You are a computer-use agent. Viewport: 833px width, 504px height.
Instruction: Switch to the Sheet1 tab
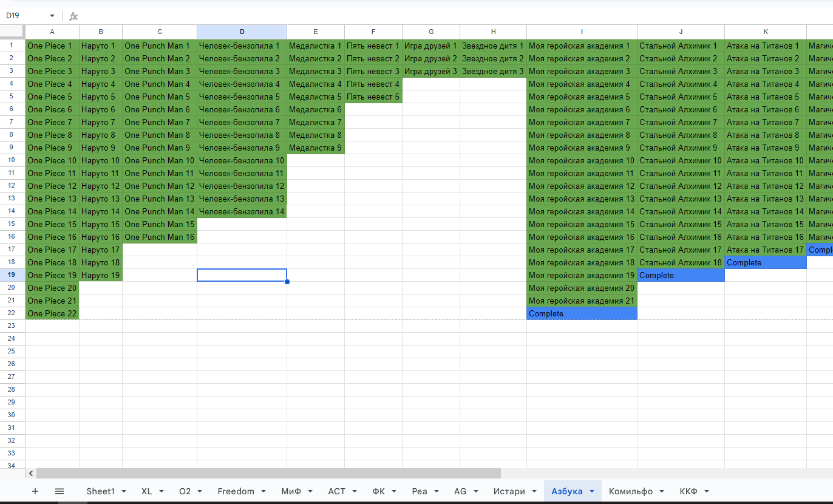tap(100, 491)
